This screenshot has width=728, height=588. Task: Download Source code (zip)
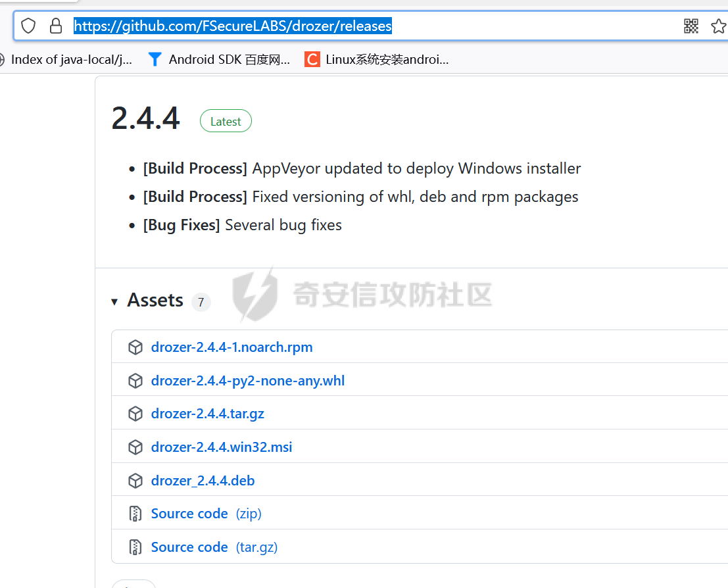click(206, 514)
